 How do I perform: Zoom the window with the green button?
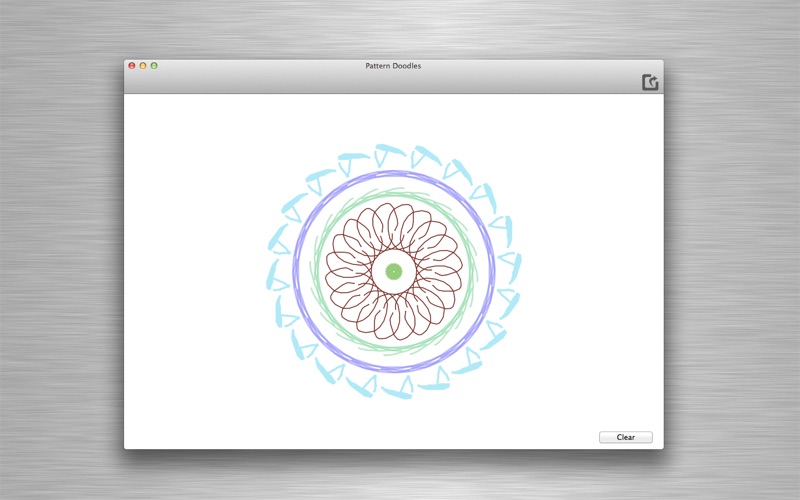click(x=154, y=65)
